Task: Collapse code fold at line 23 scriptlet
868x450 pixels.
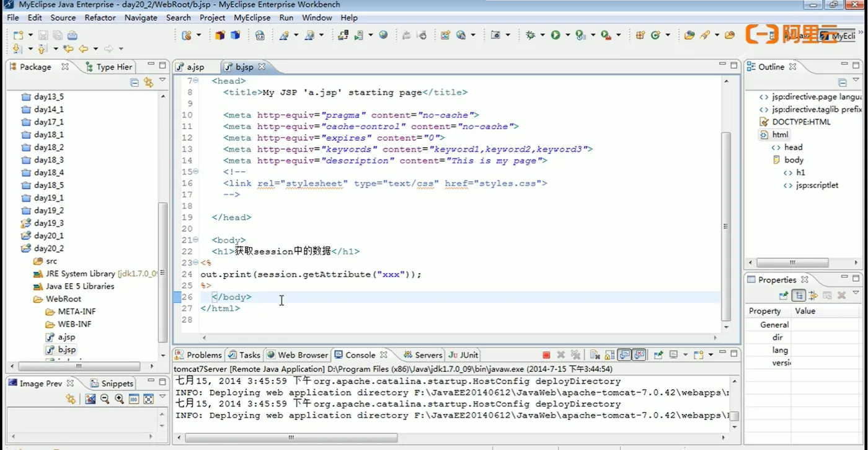Action: (196, 263)
